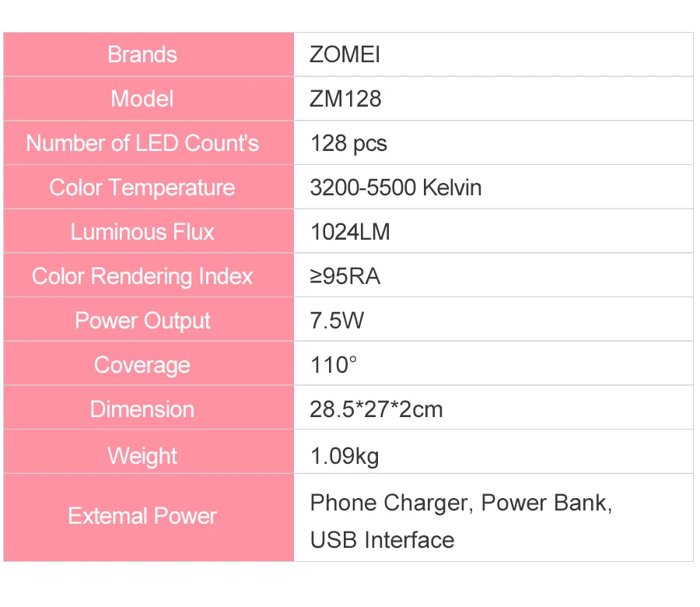The width and height of the screenshot is (700, 607).
Task: Click the Dimension label cell
Action: pyautogui.click(x=149, y=408)
